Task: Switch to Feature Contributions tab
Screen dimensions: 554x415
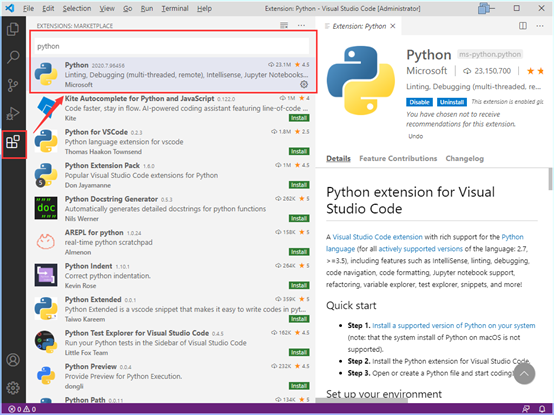Action: pos(398,159)
